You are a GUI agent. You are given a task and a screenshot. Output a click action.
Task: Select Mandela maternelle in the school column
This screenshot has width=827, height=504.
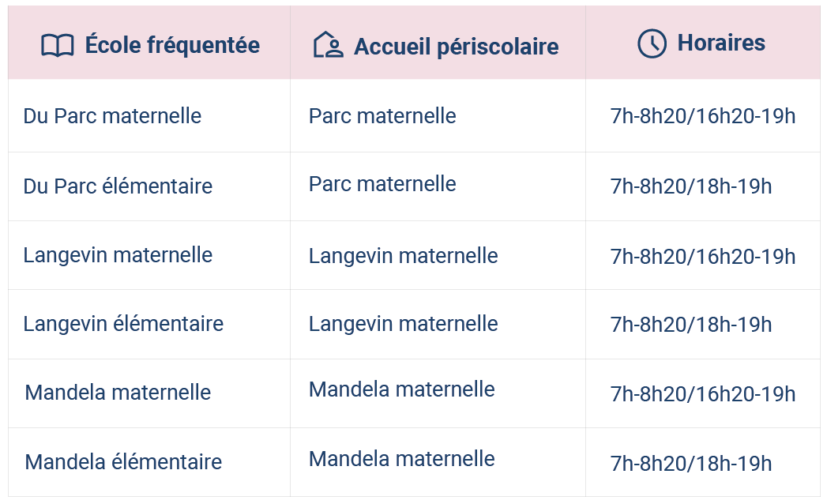pyautogui.click(x=118, y=393)
